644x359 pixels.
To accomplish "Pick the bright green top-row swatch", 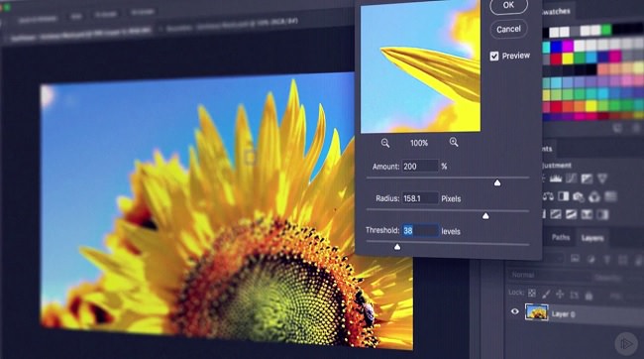I will [606, 30].
